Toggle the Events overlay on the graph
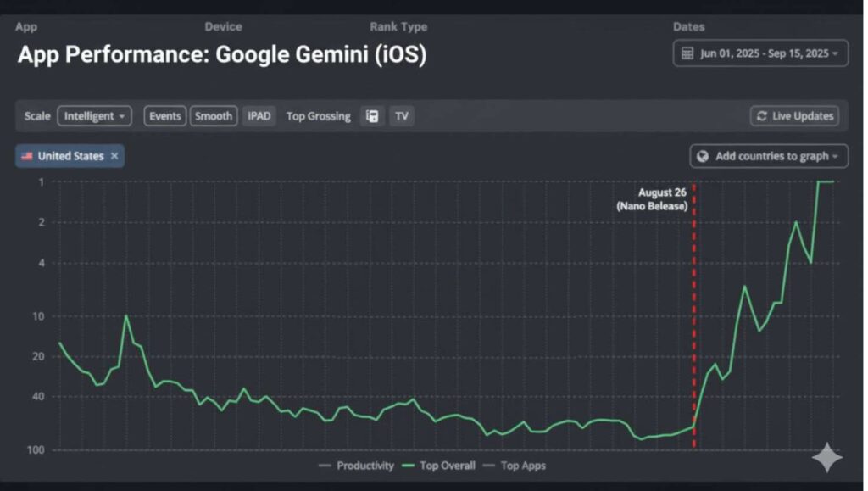 164,116
